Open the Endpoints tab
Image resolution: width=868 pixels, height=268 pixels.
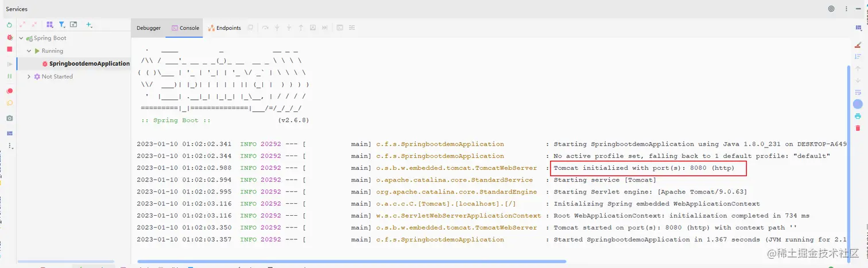pos(224,28)
